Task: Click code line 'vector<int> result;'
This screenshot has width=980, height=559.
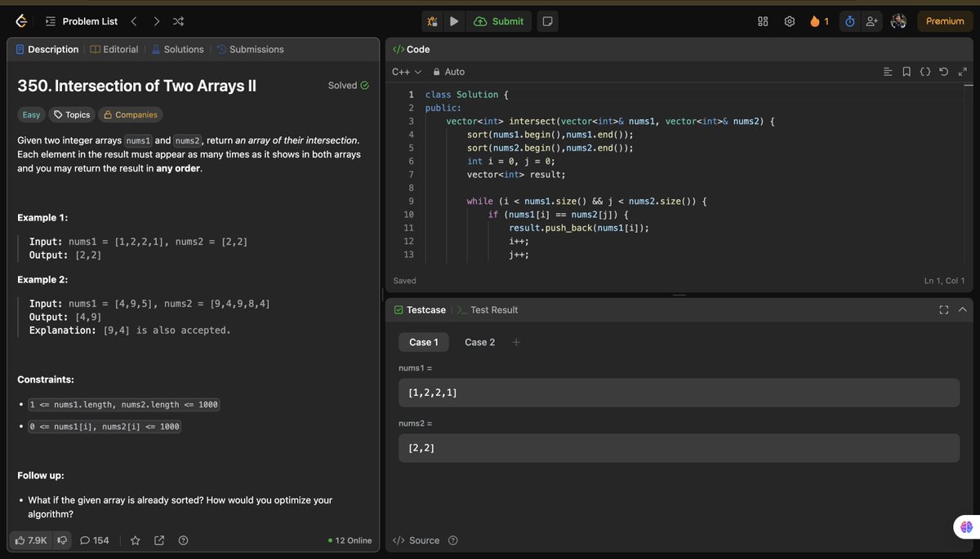Action: pos(516,175)
